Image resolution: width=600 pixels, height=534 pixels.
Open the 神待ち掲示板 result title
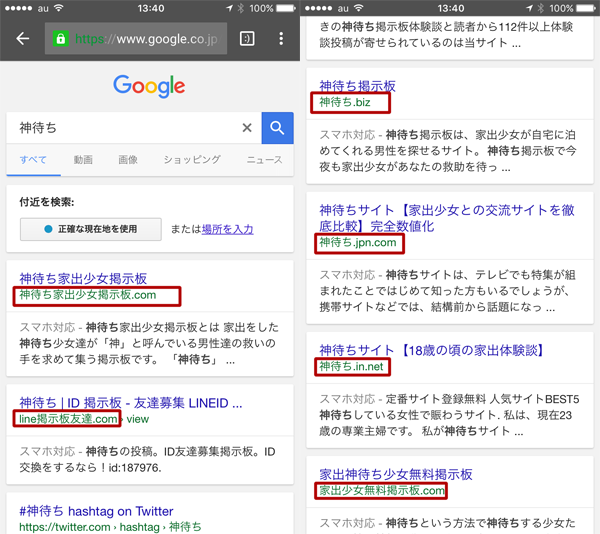[357, 86]
